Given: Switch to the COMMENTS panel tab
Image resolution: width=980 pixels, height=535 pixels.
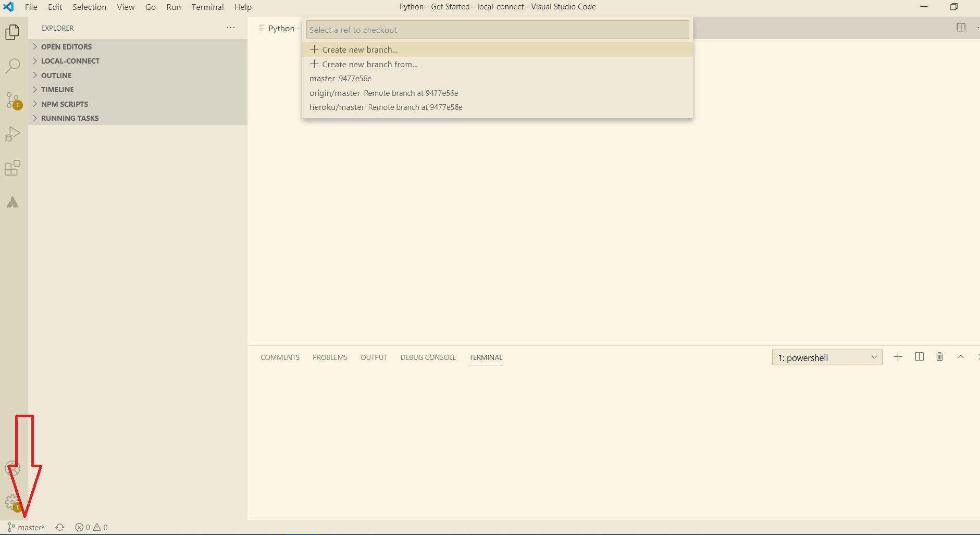Looking at the screenshot, I should click(280, 357).
